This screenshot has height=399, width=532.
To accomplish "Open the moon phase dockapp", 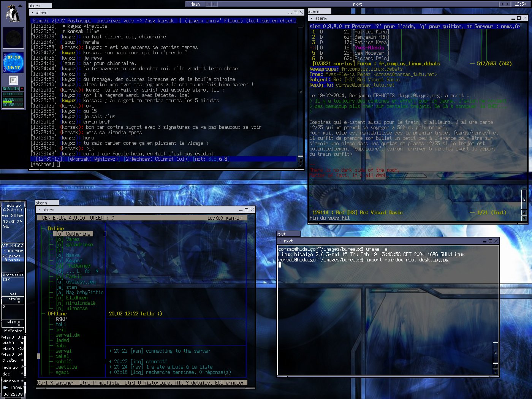I will coord(13,38).
